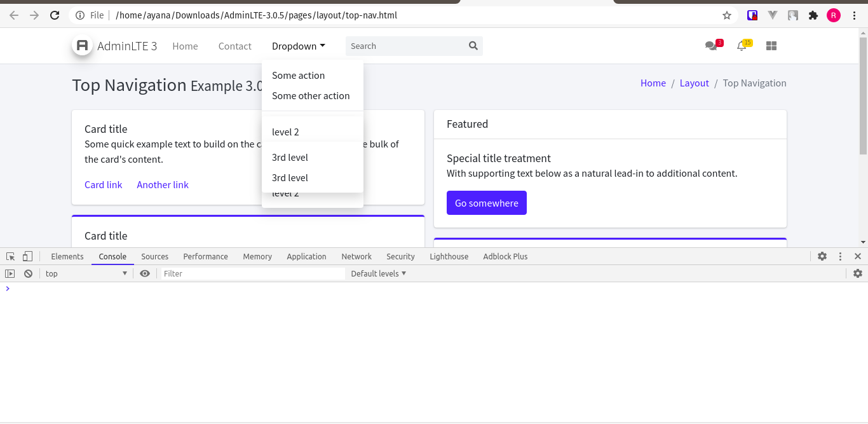Click the clear console icon

[x=28, y=273]
